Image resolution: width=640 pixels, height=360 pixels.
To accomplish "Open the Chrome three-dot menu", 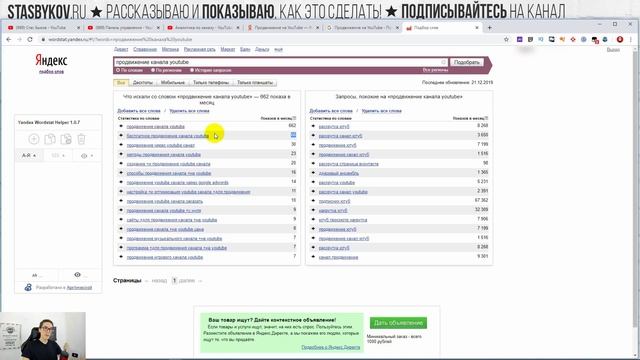I will click(631, 40).
